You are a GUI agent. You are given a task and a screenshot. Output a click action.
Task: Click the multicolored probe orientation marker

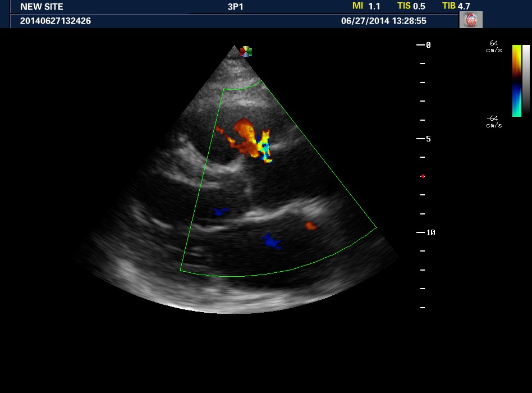(246, 52)
